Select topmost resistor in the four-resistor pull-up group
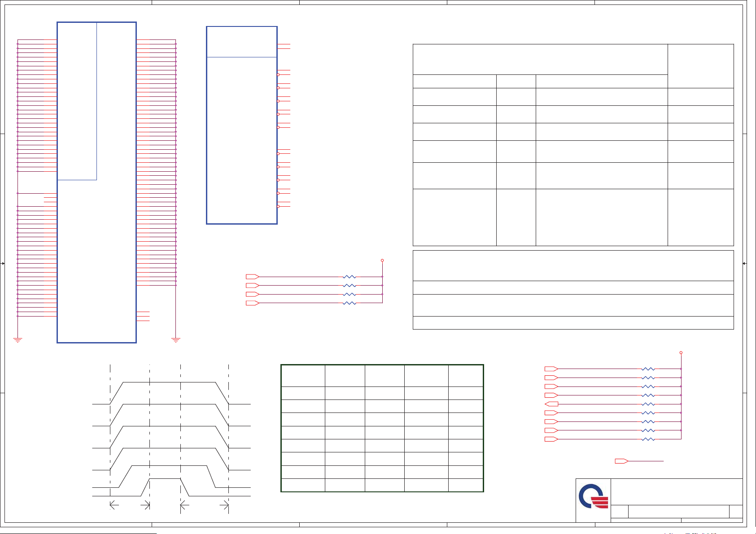756x534 pixels. point(349,277)
